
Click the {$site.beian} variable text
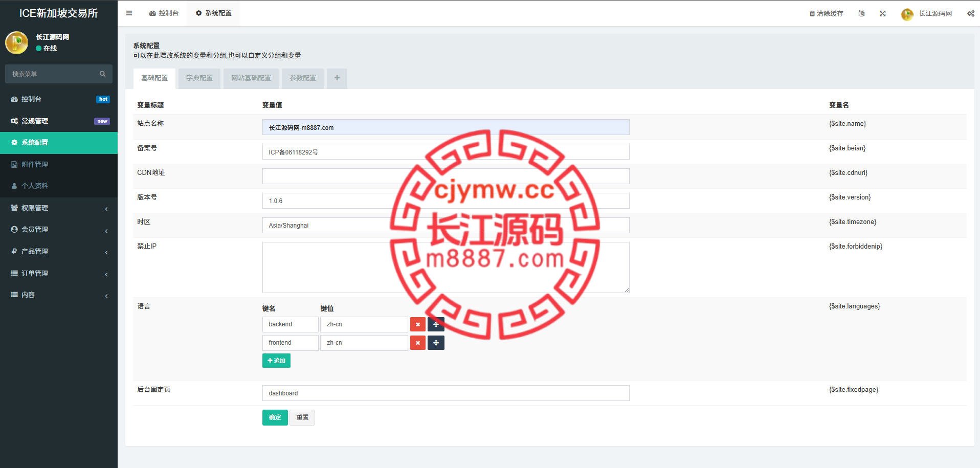[848, 148]
